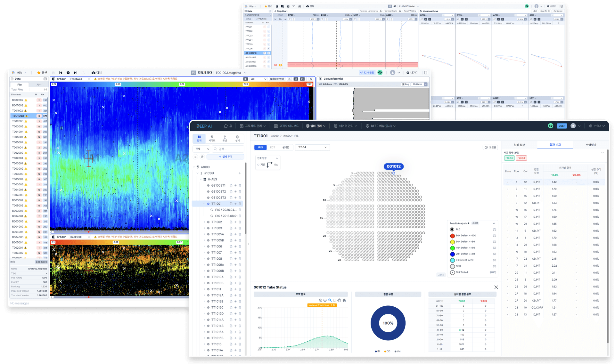Collapse the TT1001 tree node
This screenshot has width=615, height=364.
[204, 204]
